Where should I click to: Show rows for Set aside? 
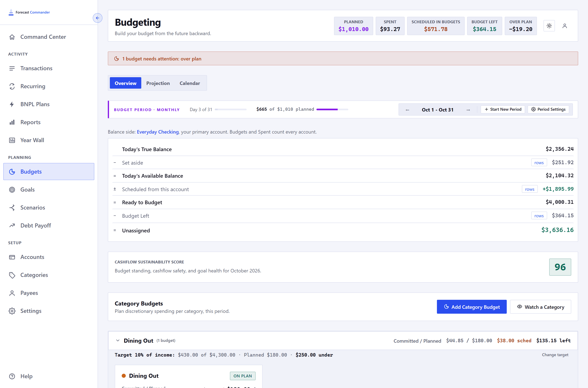tap(539, 163)
